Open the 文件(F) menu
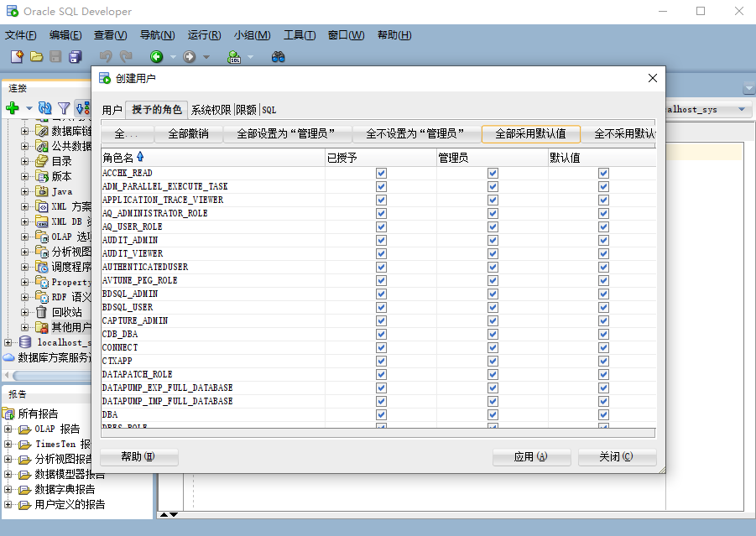756x536 pixels. coord(21,35)
